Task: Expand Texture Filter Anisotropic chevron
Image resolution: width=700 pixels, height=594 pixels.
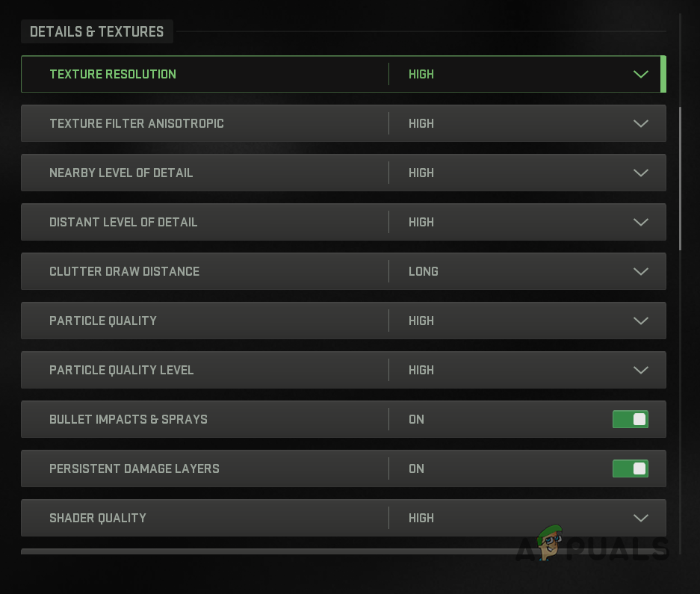Action: tap(641, 124)
